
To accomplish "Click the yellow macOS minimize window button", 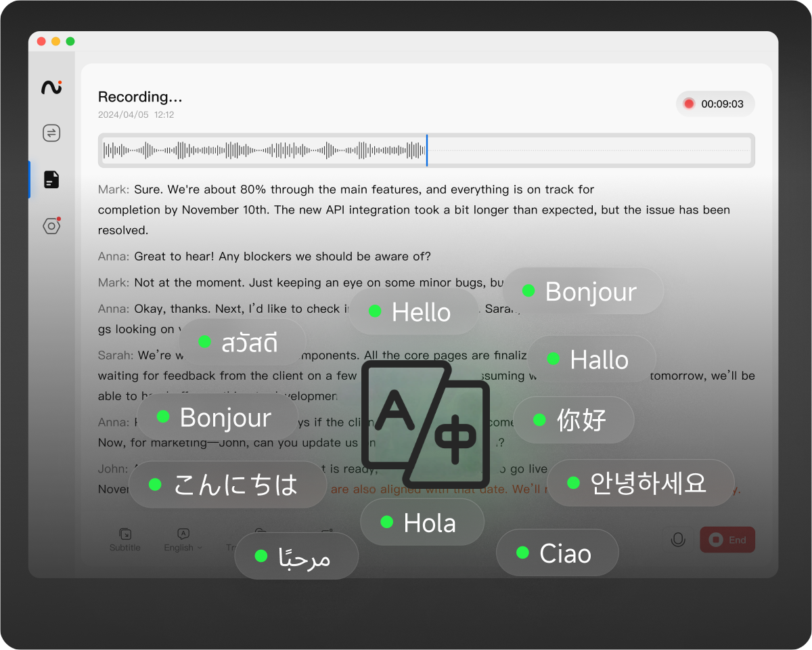I will point(55,41).
